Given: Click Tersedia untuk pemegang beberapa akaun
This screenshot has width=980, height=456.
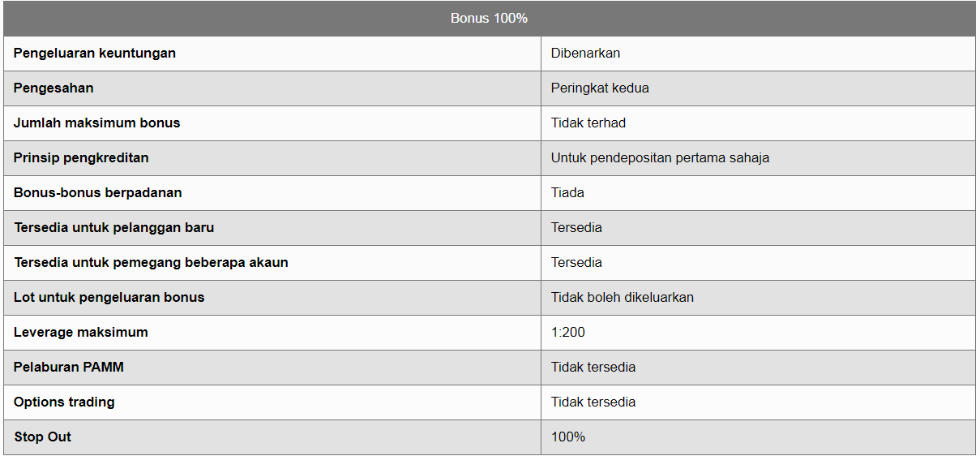Looking at the screenshot, I should pyautogui.click(x=151, y=263).
